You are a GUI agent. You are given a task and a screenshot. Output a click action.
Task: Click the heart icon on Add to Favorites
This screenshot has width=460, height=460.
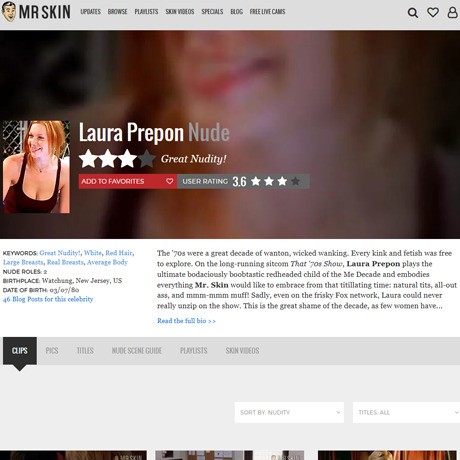pos(169,181)
